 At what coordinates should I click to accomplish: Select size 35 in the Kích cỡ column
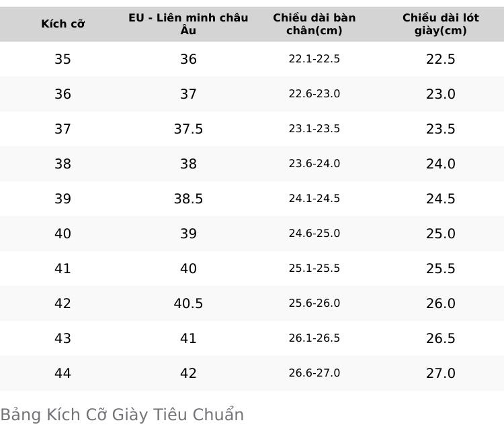tap(62, 59)
